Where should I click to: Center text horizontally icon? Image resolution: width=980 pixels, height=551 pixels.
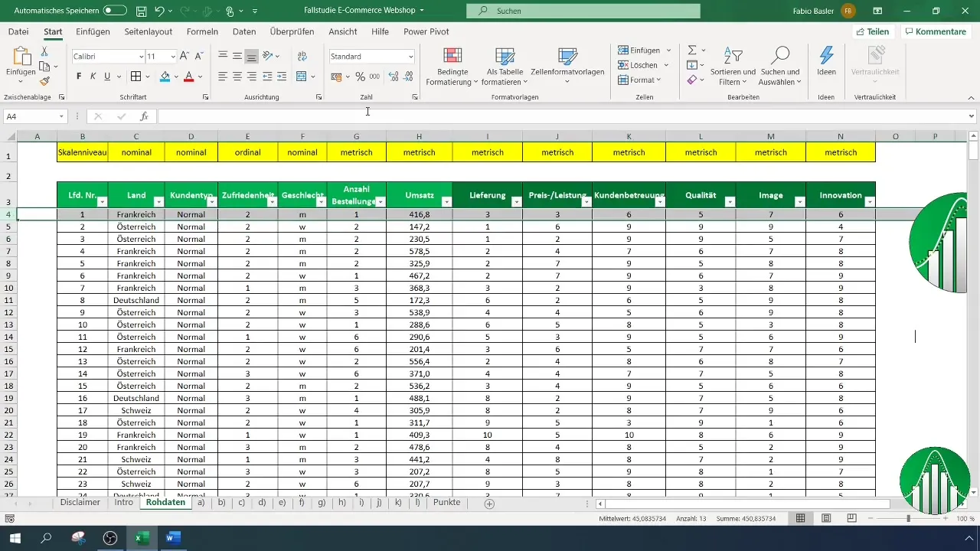coord(237,77)
